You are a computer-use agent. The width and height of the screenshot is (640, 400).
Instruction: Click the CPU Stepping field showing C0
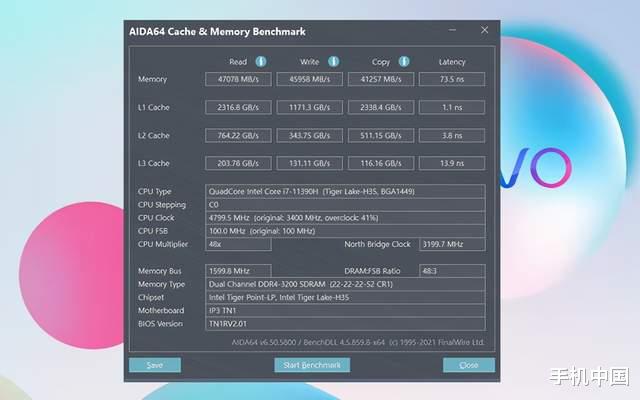345,204
